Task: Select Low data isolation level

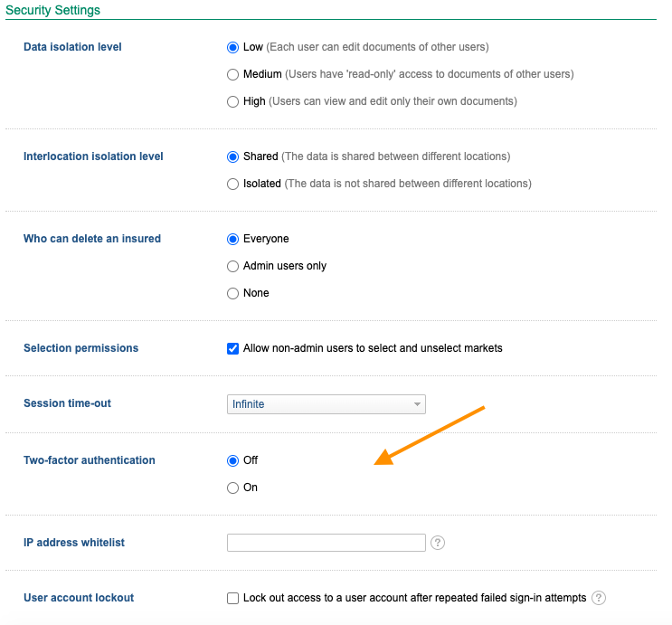Action: [233, 47]
